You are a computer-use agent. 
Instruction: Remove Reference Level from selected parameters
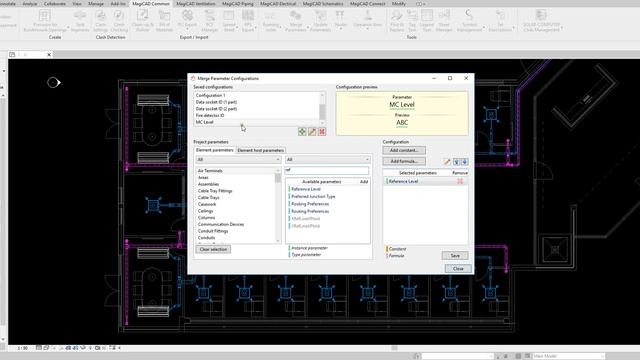coord(460,181)
